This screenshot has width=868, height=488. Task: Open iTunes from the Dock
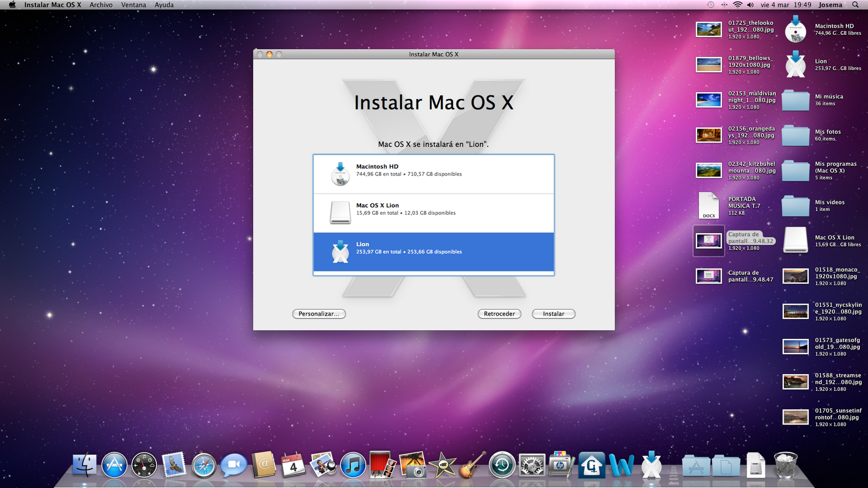(x=353, y=465)
